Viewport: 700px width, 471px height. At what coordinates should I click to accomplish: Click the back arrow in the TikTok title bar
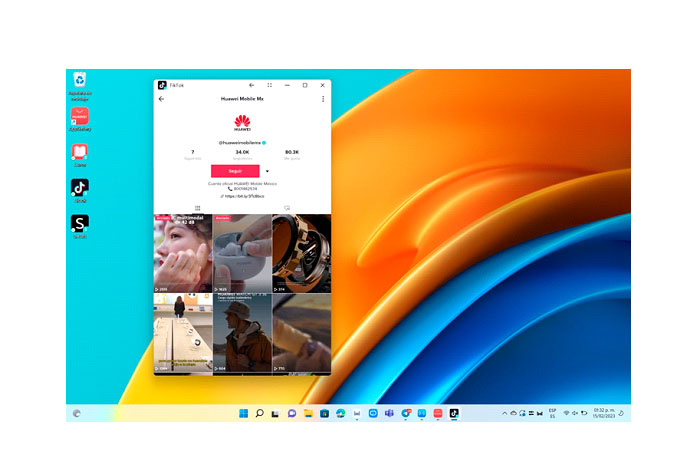252,85
